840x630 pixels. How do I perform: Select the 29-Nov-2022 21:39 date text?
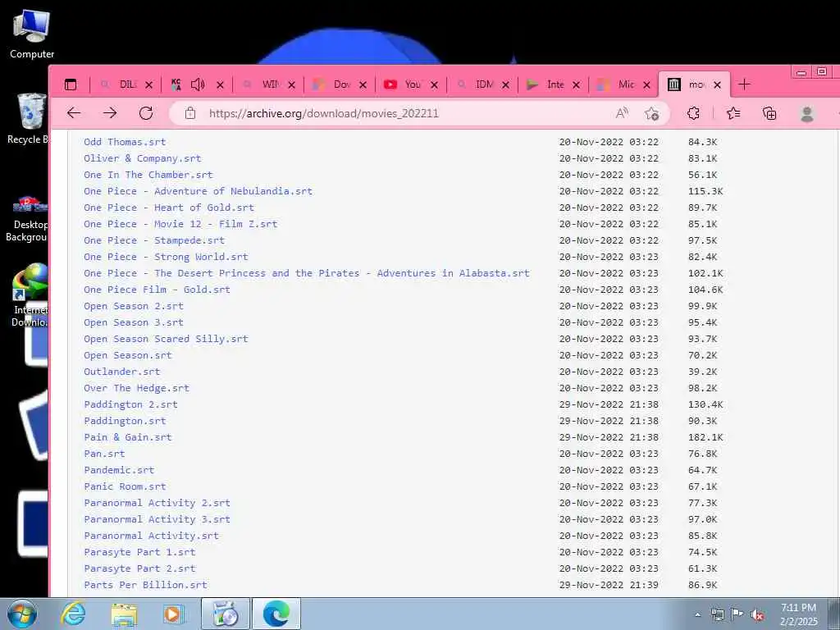click(609, 585)
